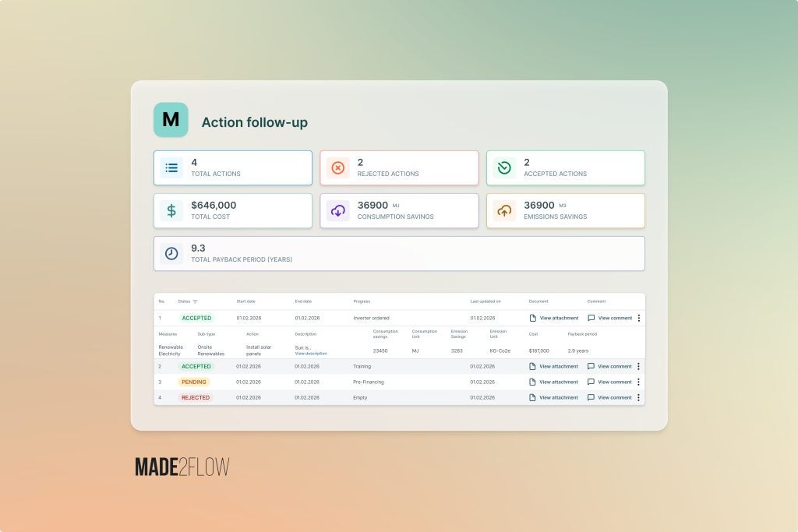Click the Consumption Savings cloud download icon
798x532 pixels.
point(337,210)
